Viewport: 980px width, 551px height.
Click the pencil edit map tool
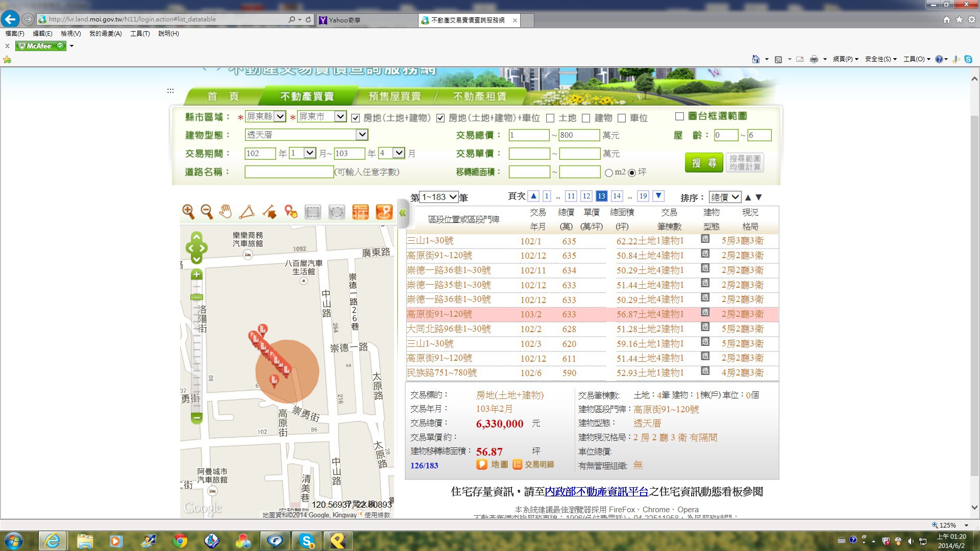[269, 212]
